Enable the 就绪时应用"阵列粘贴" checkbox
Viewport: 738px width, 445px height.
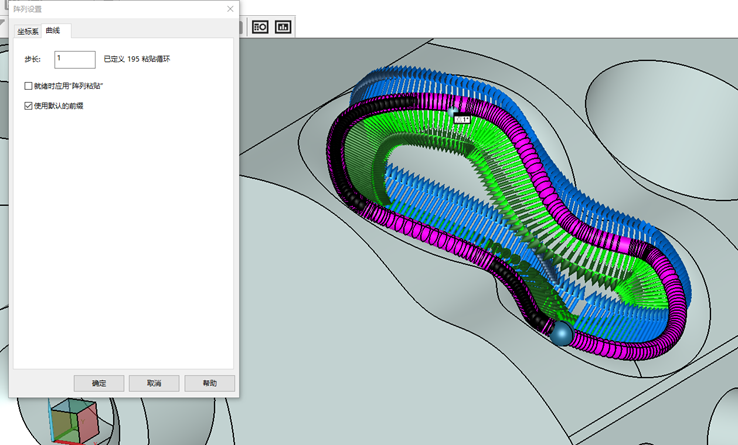tap(29, 87)
